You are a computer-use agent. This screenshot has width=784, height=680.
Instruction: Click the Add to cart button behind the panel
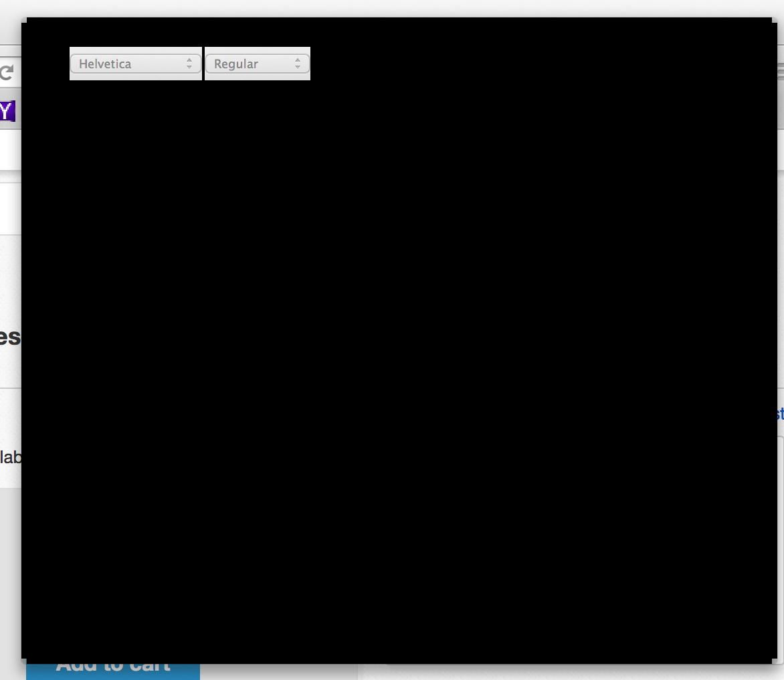113,671
